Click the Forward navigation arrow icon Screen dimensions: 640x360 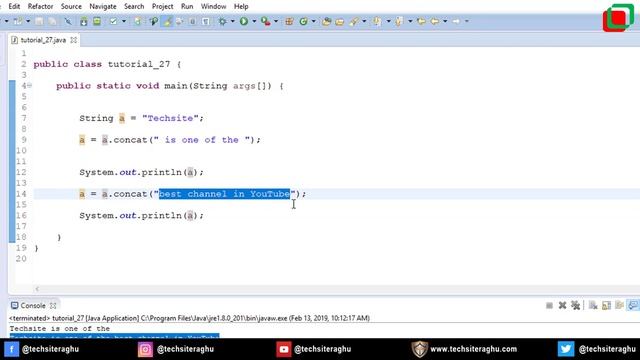(x=456, y=21)
